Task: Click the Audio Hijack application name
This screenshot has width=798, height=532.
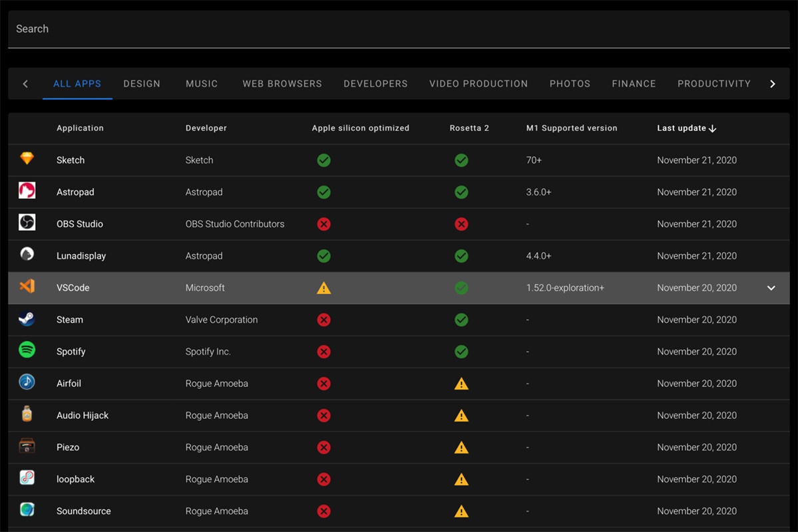Action: 83,416
